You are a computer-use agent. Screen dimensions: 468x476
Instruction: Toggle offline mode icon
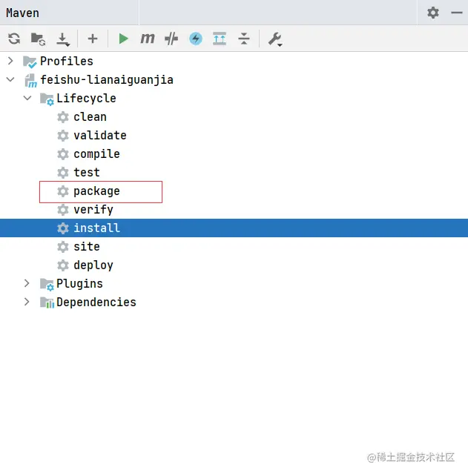tap(171, 39)
